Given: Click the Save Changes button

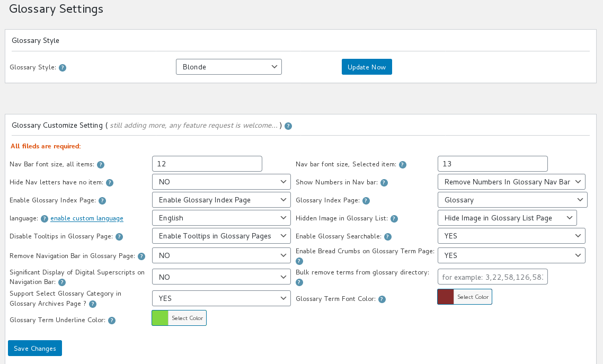Looking at the screenshot, I should (35, 348).
